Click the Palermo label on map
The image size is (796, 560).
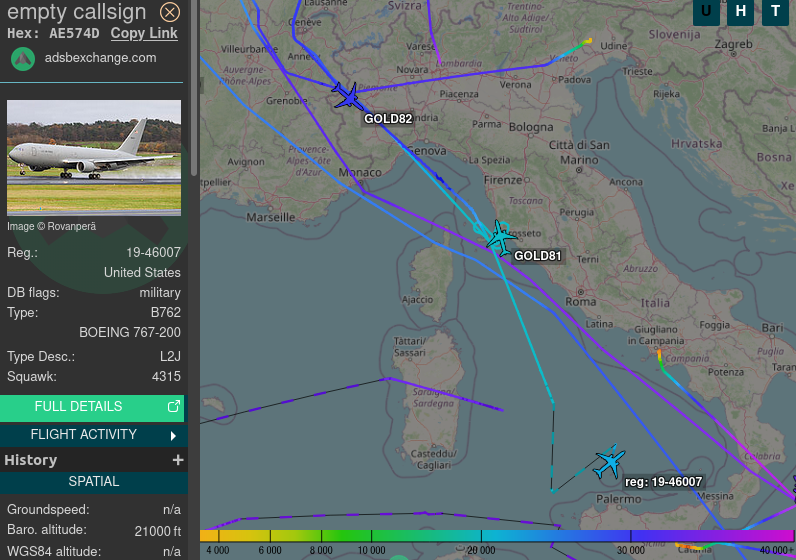[619, 499]
